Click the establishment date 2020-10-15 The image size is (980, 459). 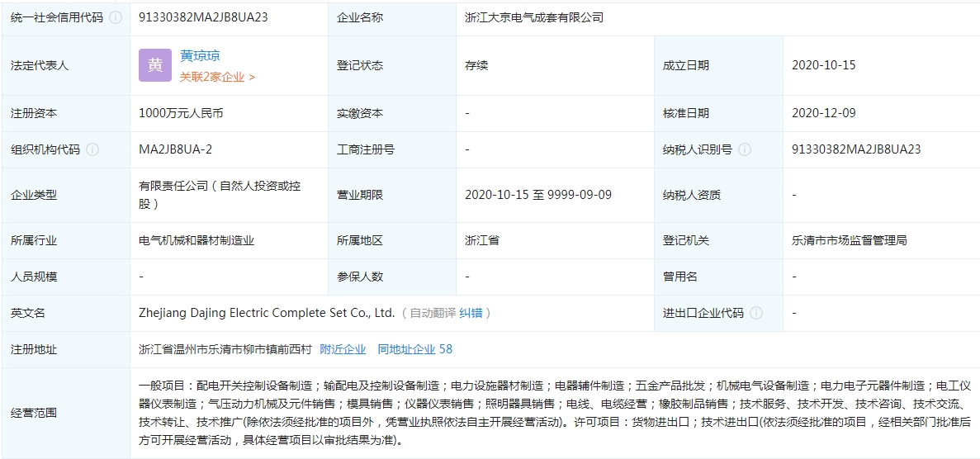[x=823, y=65]
